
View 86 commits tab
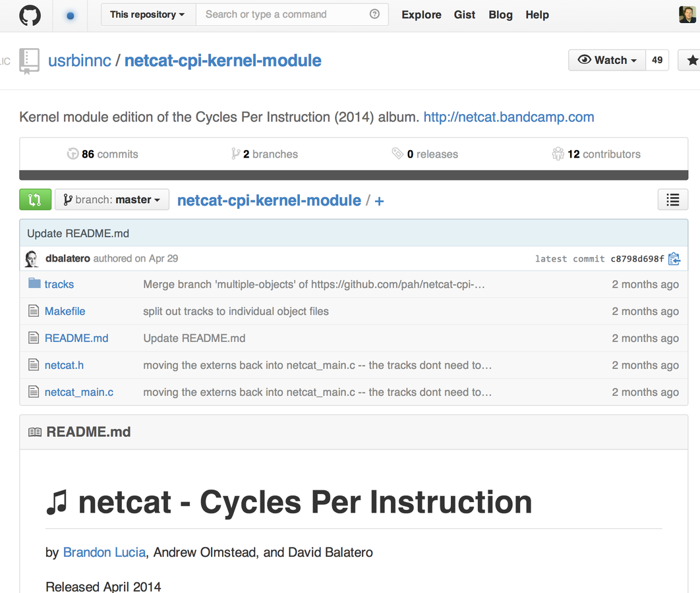pyautogui.click(x=103, y=154)
